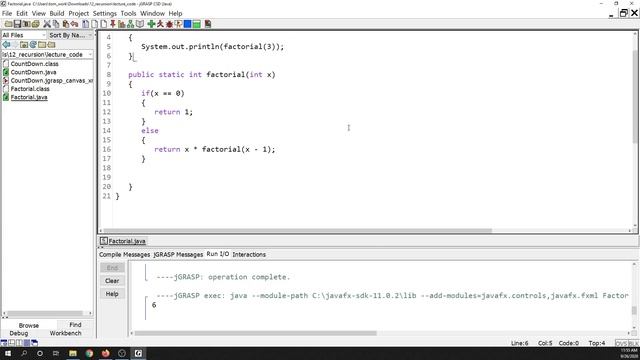Click the Undo arrow toolbar icon
The height and width of the screenshot is (360, 640).
[x=74, y=24]
